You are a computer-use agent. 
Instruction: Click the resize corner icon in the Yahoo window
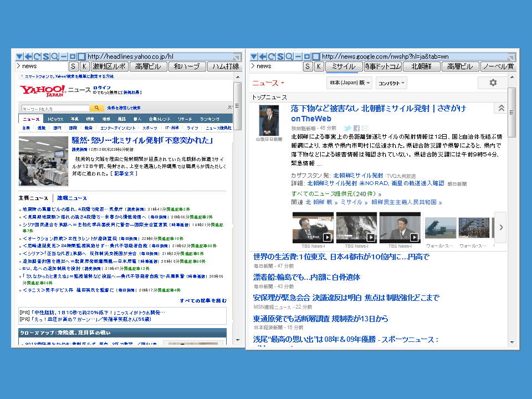[237, 57]
